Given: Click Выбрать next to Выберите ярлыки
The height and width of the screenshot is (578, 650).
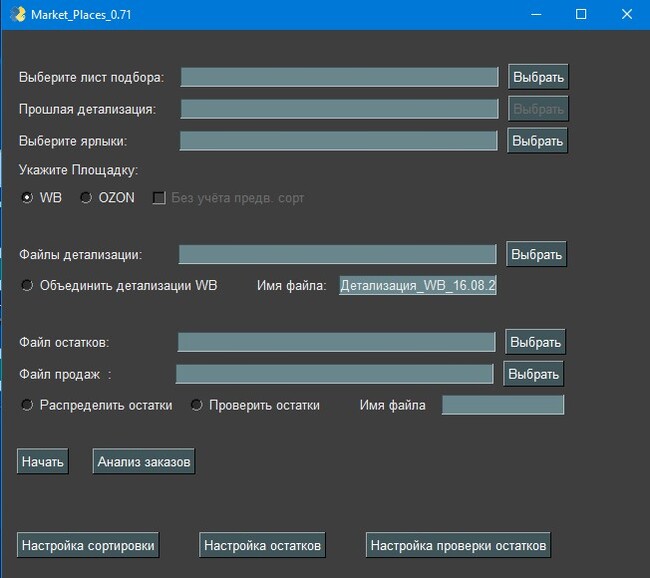Looking at the screenshot, I should pos(538,141).
